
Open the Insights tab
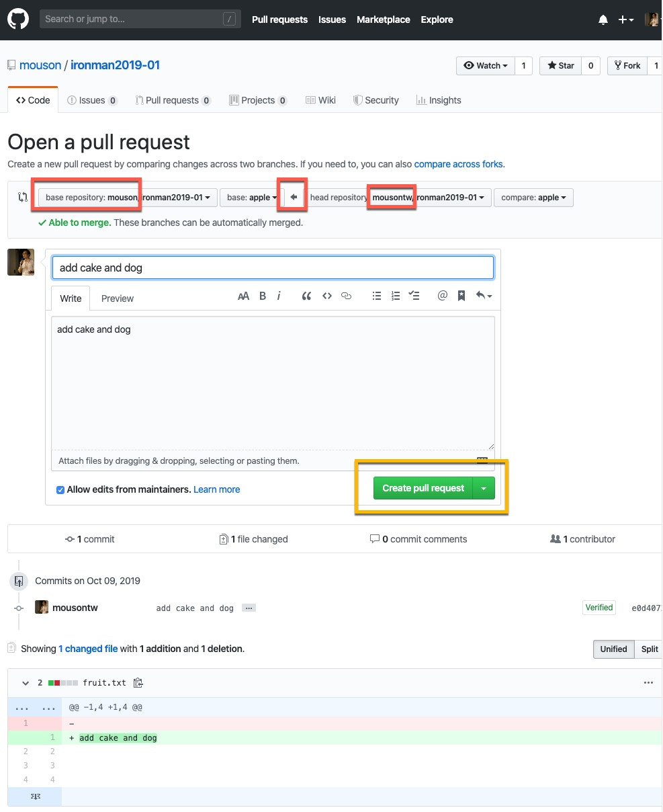click(439, 100)
